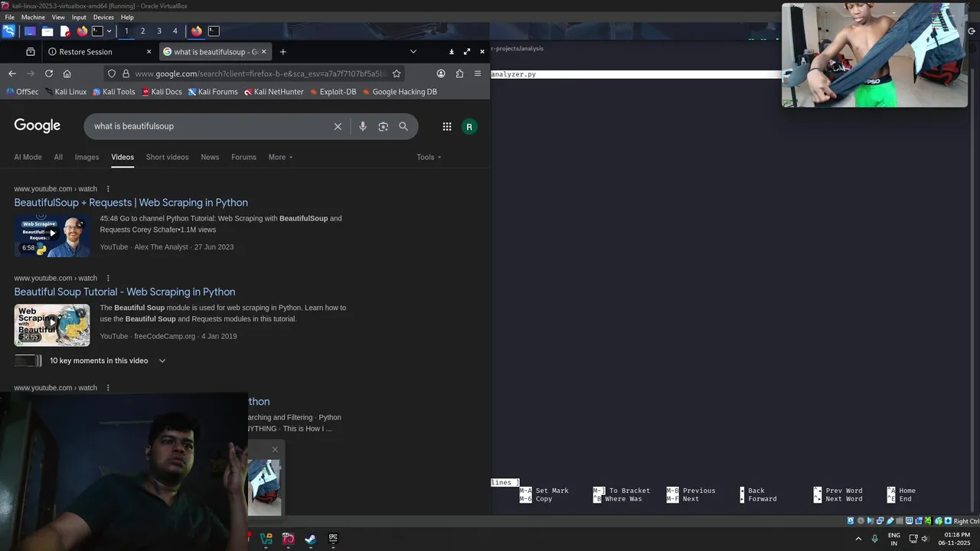The height and width of the screenshot is (551, 980).
Task: Close the small picture-in-picture preview popup
Action: click(x=275, y=449)
